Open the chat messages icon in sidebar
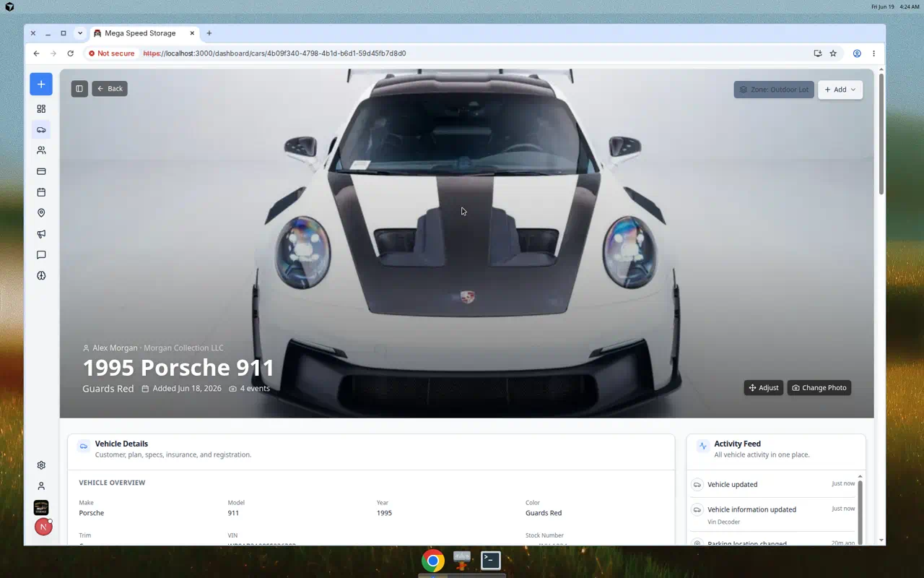 [41, 255]
